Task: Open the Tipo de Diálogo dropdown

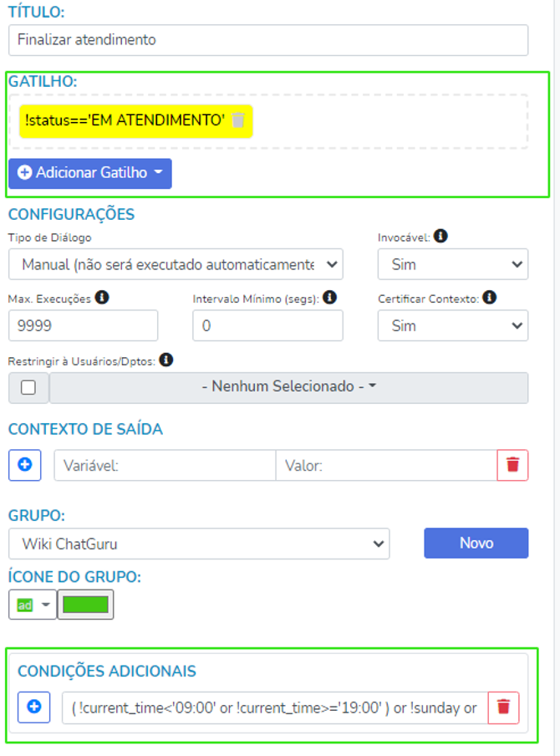Action: 176,264
